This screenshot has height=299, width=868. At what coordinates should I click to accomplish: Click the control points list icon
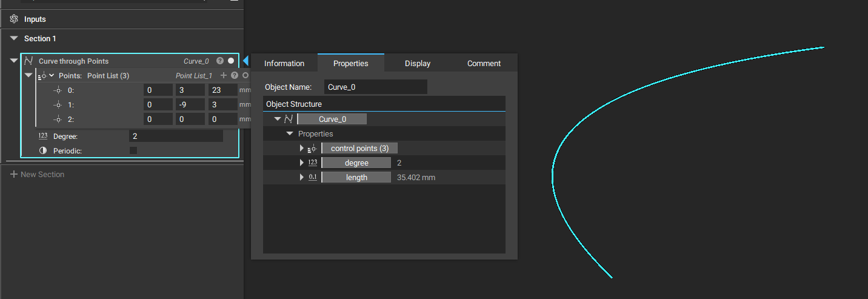click(x=312, y=149)
